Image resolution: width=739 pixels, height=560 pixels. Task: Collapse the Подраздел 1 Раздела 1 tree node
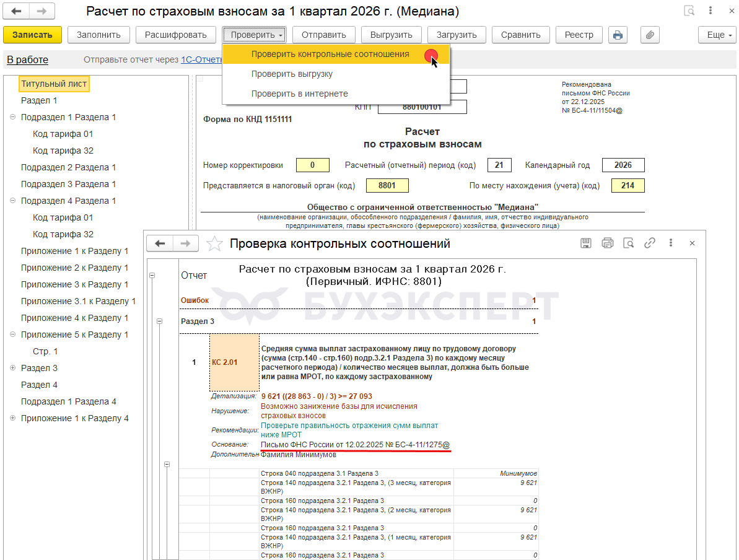pos(13,117)
